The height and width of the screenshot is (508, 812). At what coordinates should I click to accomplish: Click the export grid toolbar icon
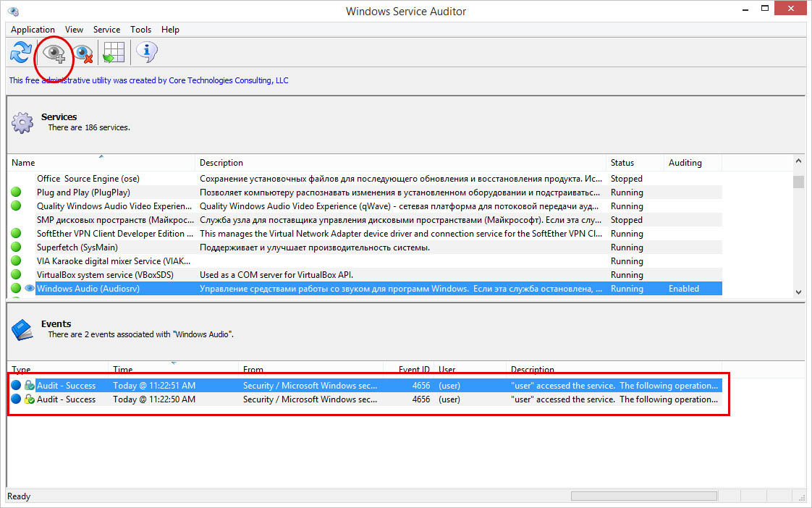point(114,52)
